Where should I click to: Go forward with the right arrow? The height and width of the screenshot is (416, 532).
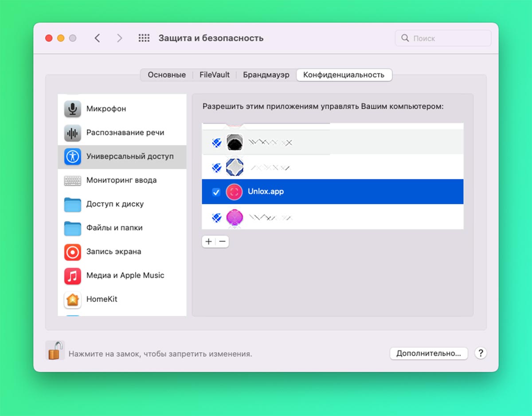pos(119,38)
